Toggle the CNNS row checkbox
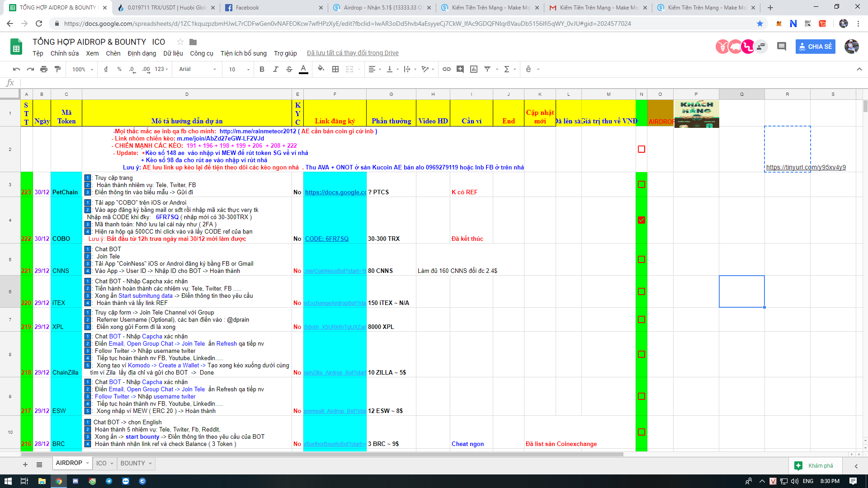This screenshot has width=868, height=488. coord(641,259)
